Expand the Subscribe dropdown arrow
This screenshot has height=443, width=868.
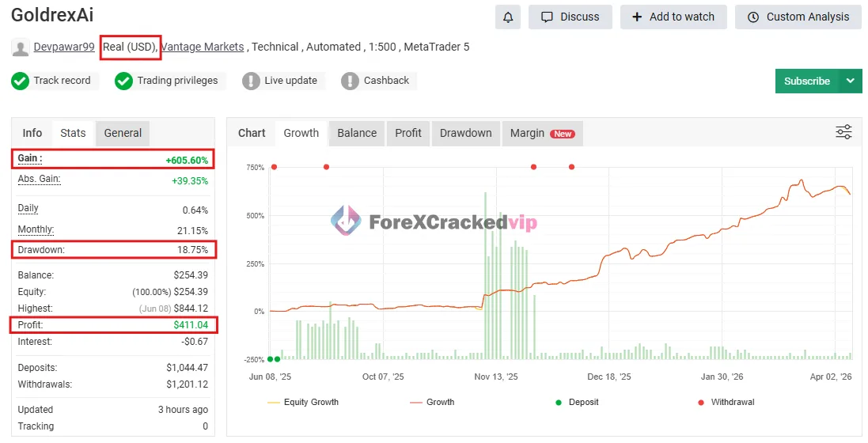pos(851,81)
